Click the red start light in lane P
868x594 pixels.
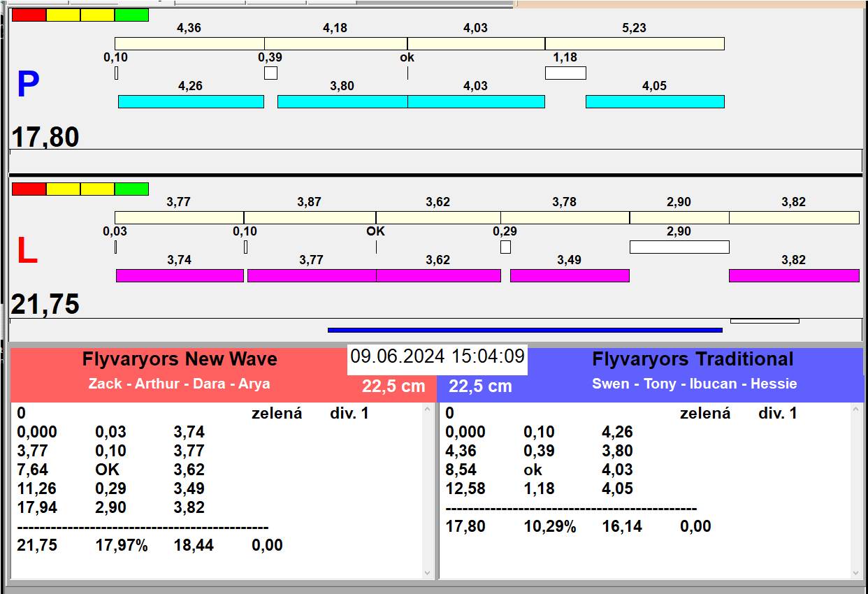pyautogui.click(x=29, y=15)
